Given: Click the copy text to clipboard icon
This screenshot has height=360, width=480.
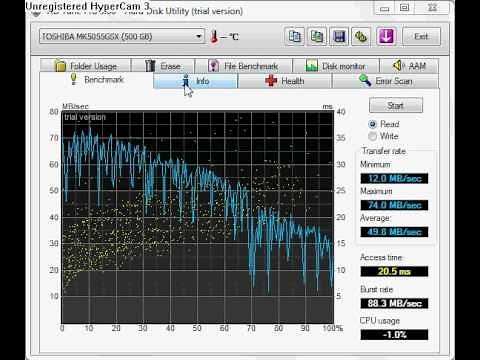Looking at the screenshot, I should tap(295, 36).
